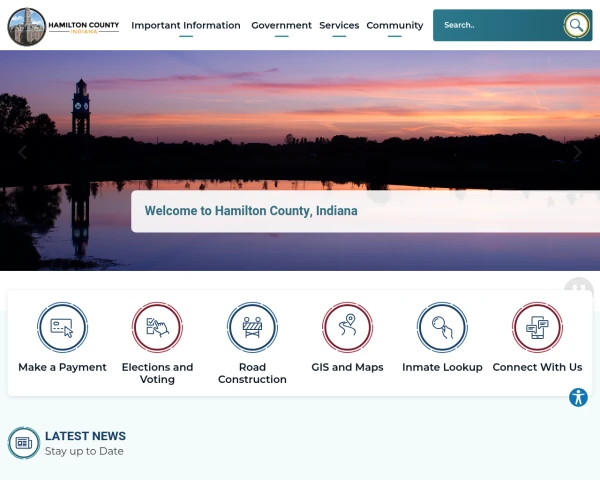Expand the Services dropdown menu
The height and width of the screenshot is (480, 600).
[x=339, y=25]
